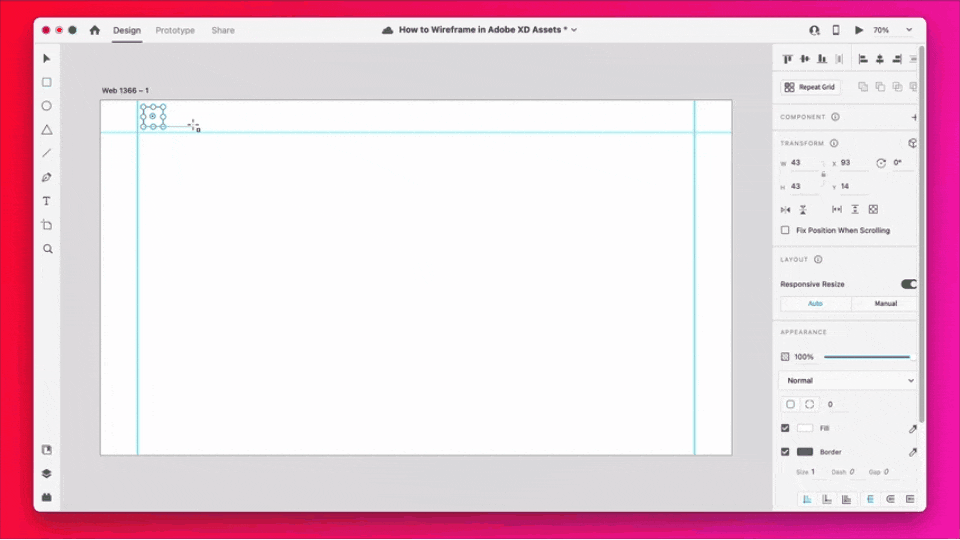Uncheck the Fill checkbox

pos(785,428)
